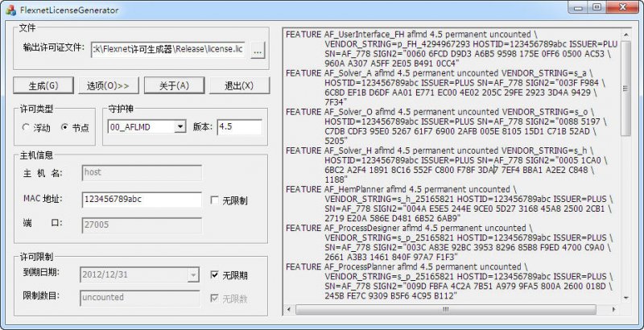Minimize the FlexnetLicenseGenerator window

pyautogui.click(x=579, y=8)
